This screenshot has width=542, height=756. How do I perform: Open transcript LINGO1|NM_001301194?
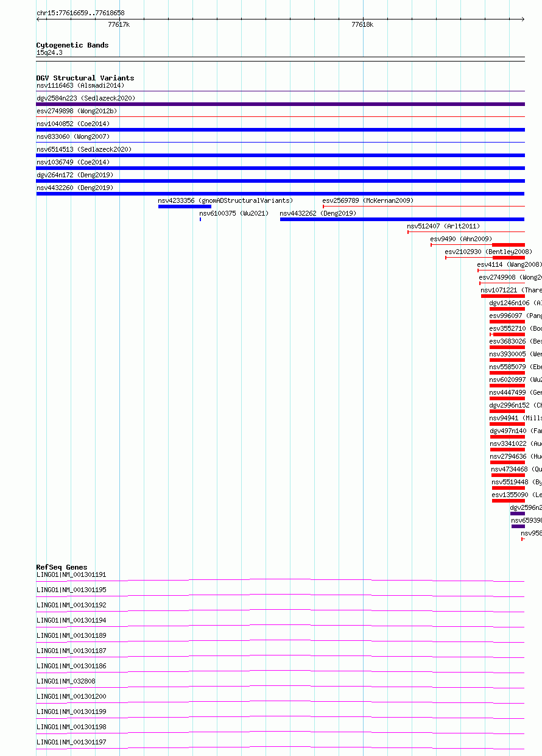[71, 621]
